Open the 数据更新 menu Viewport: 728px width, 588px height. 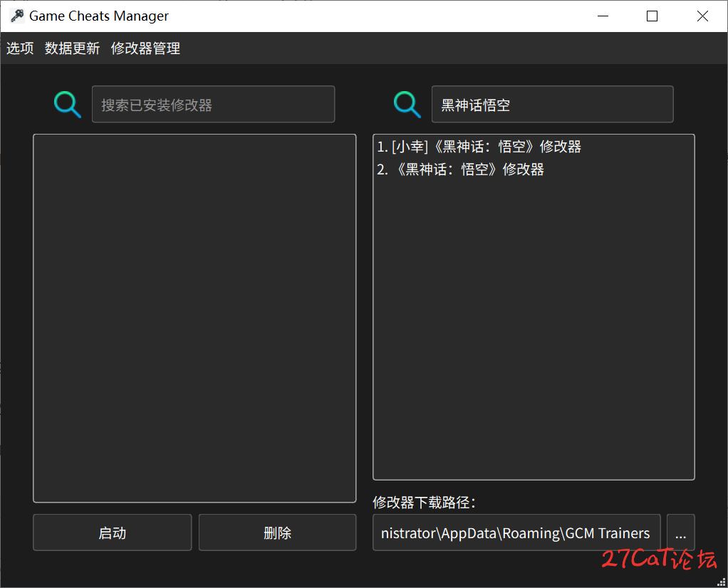pos(72,48)
